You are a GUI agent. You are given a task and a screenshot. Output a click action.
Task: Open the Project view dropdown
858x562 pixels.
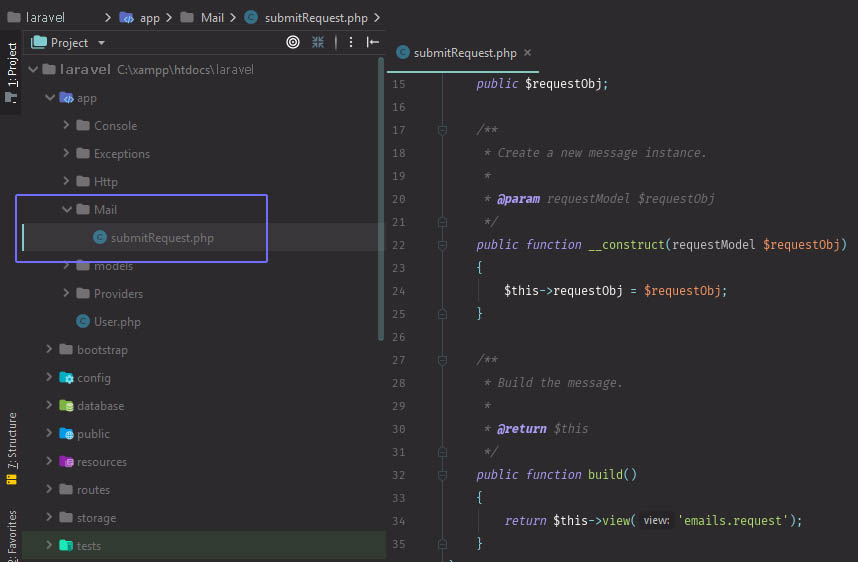point(101,43)
